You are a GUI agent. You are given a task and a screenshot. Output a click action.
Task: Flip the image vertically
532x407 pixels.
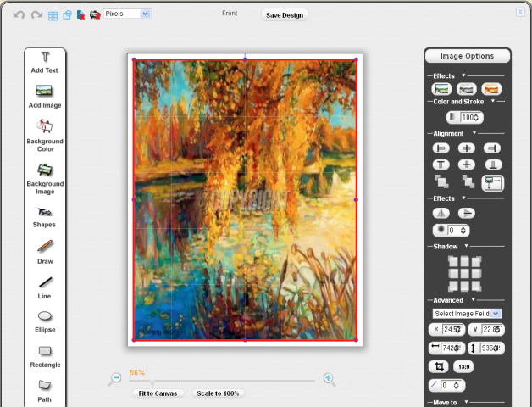pyautogui.click(x=467, y=214)
